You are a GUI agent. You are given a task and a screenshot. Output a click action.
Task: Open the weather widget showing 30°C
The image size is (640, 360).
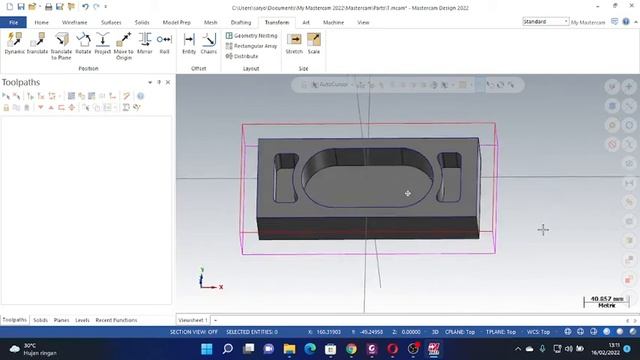pos(33,349)
